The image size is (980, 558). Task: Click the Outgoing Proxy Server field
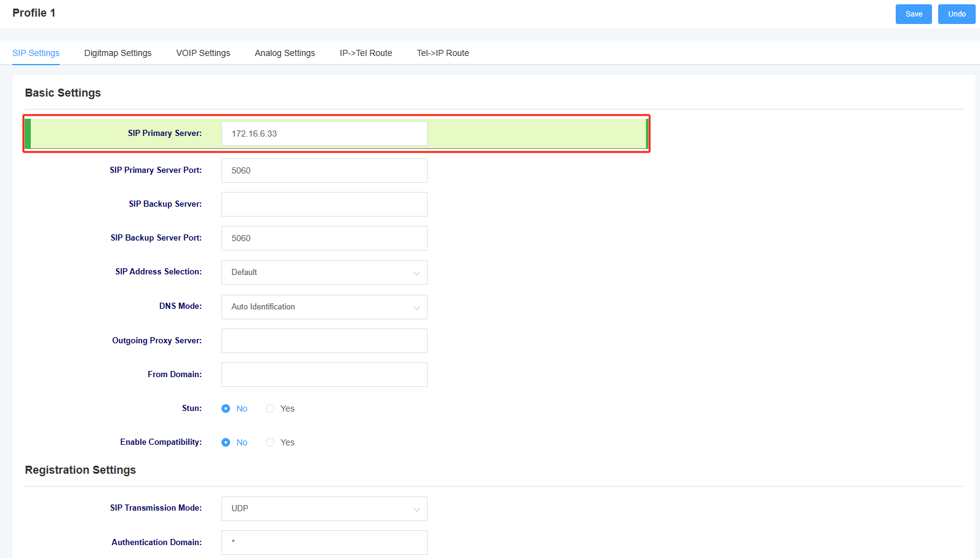(324, 341)
